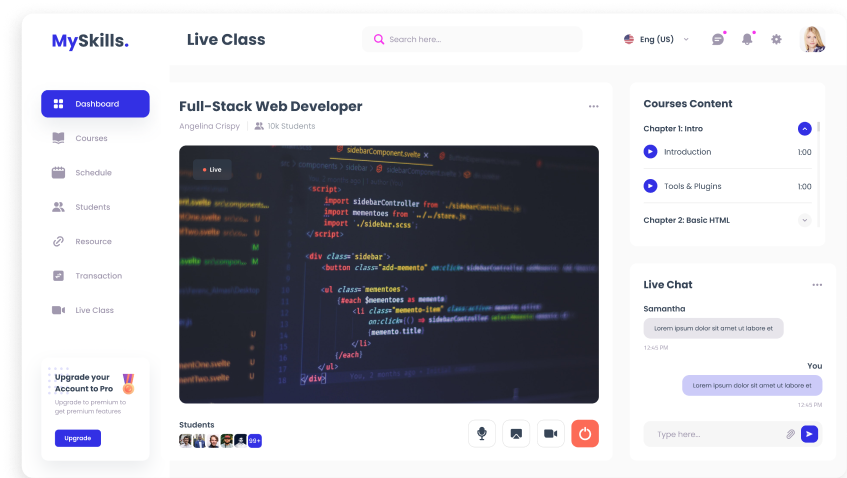Toggle the video camera button

(550, 434)
